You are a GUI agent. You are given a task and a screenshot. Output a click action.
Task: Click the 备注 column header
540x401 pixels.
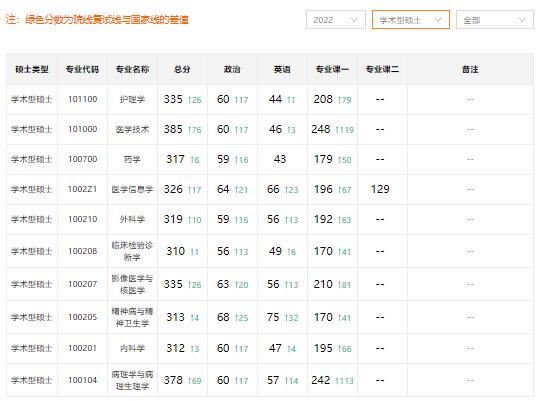(x=470, y=69)
